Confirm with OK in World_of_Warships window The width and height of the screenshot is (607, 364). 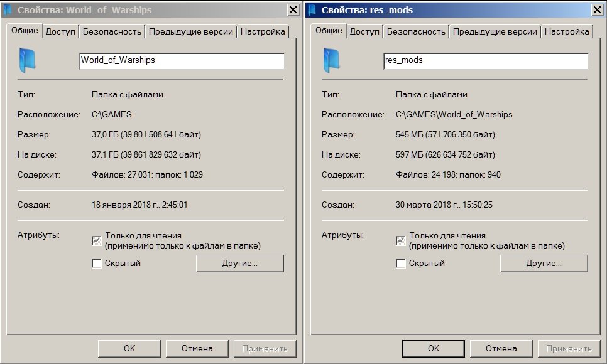pos(129,348)
